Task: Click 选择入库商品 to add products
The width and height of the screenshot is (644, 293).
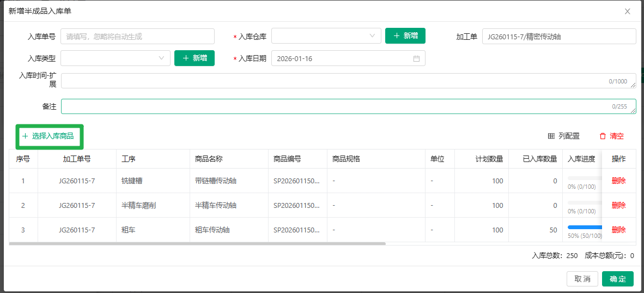Action: click(x=48, y=136)
